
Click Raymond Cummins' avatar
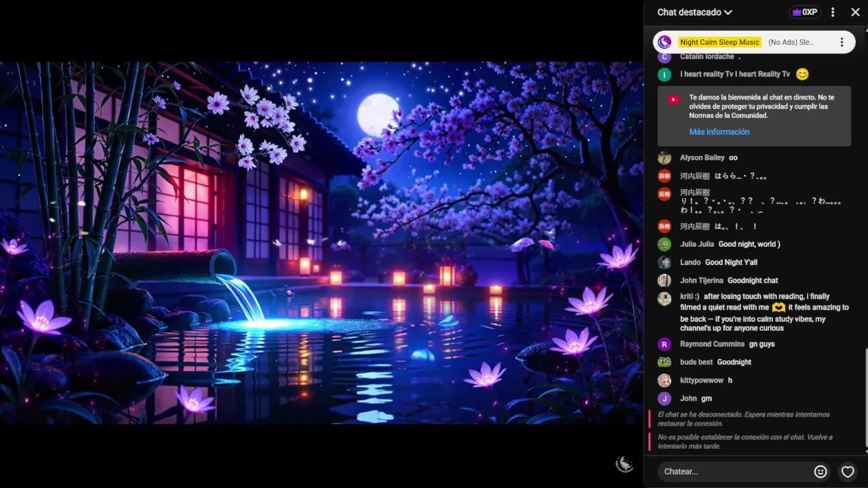click(x=665, y=344)
